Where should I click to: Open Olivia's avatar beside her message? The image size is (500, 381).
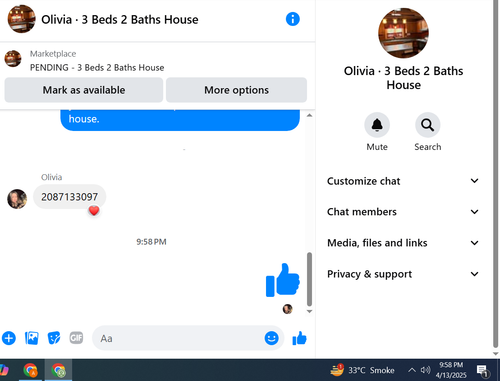tap(17, 199)
